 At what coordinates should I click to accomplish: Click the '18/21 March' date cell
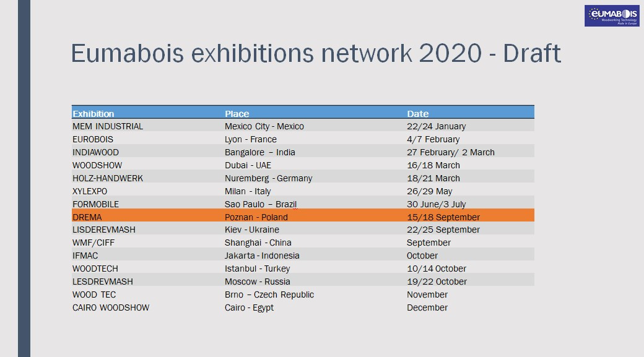pyautogui.click(x=433, y=178)
